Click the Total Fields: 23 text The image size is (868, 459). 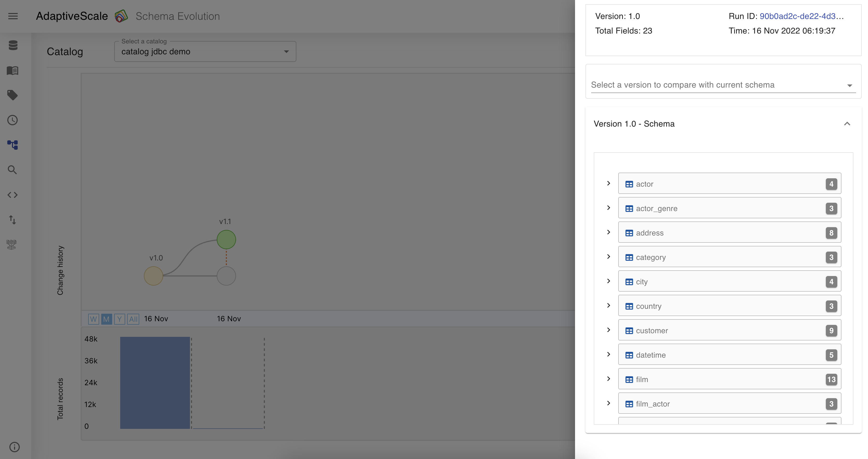click(624, 31)
